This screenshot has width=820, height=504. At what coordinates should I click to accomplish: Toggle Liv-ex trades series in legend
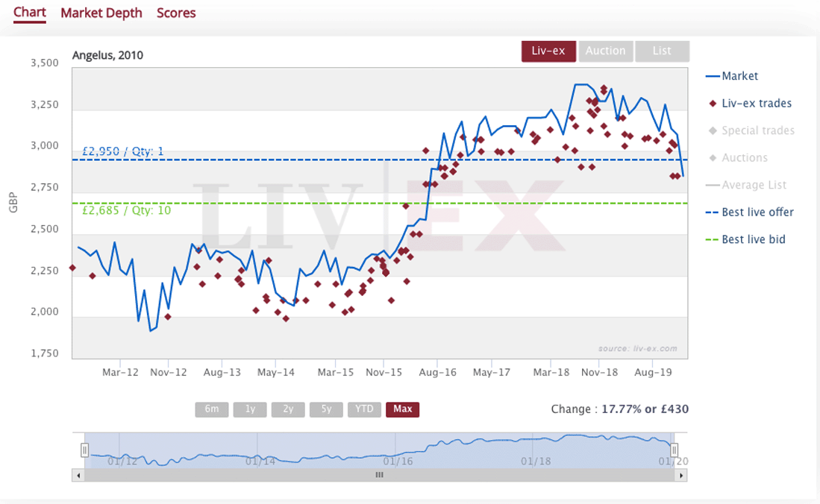click(x=750, y=104)
